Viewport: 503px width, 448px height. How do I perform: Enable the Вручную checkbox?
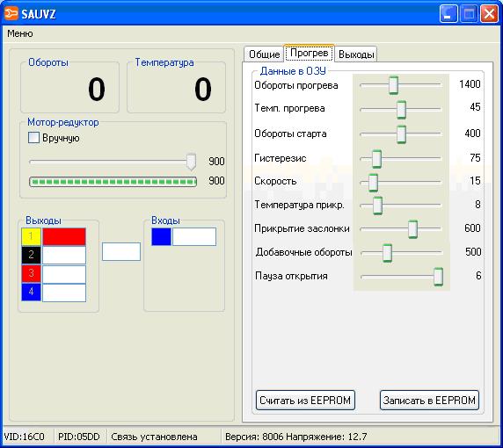pyautogui.click(x=33, y=138)
